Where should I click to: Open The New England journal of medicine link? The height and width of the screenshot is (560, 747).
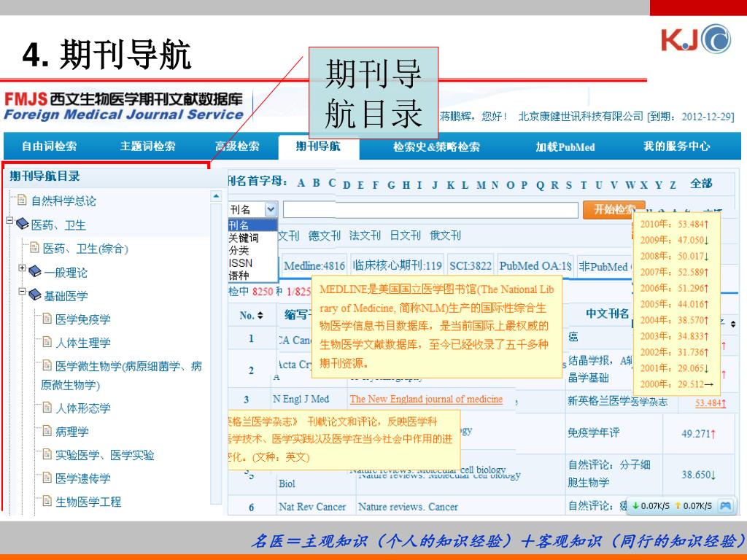426,399
